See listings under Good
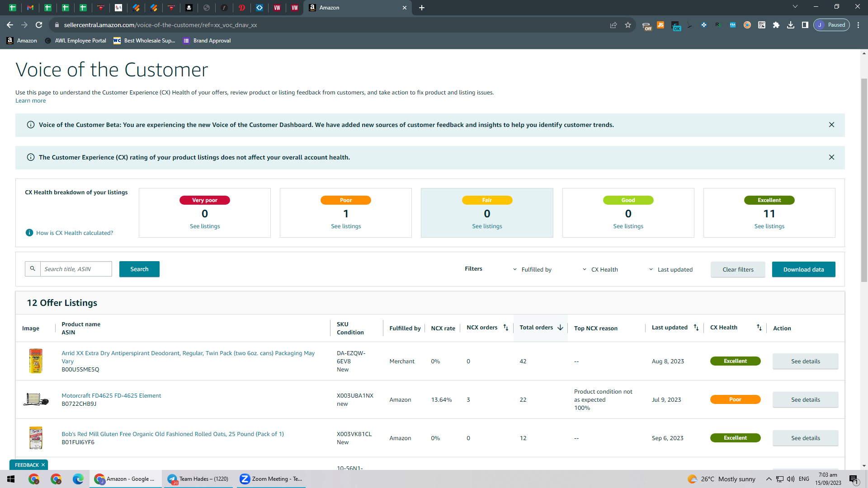Image resolution: width=868 pixels, height=488 pixels. coord(628,226)
